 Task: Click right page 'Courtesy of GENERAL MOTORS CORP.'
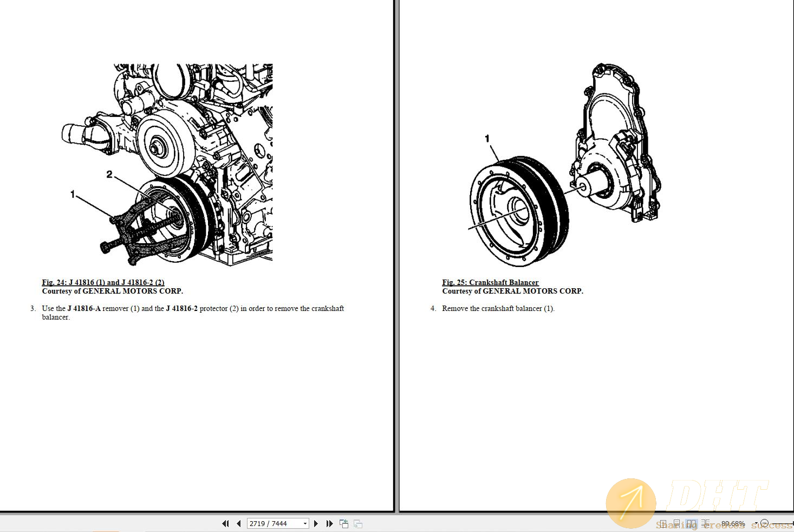pos(512,291)
